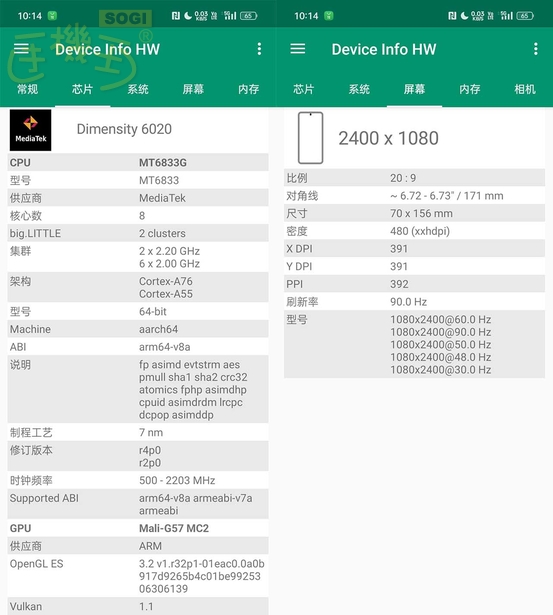Open overflow options in left screen
Viewport: 553px width, 615px height.
259,49
